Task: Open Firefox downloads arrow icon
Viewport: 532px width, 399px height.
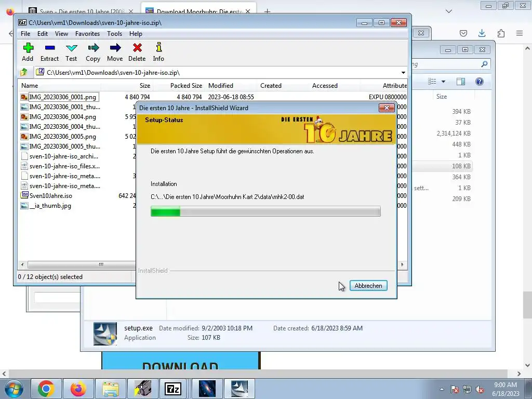Action: point(482,33)
